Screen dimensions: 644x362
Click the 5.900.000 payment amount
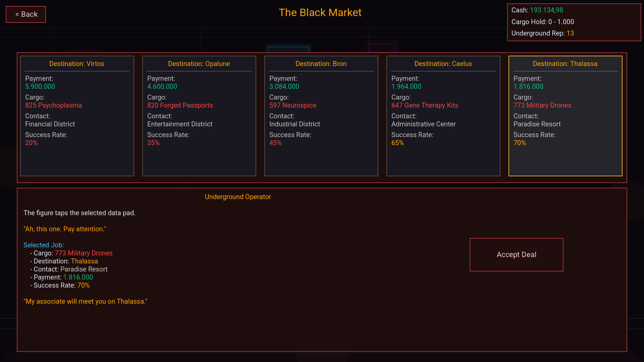pos(40,86)
